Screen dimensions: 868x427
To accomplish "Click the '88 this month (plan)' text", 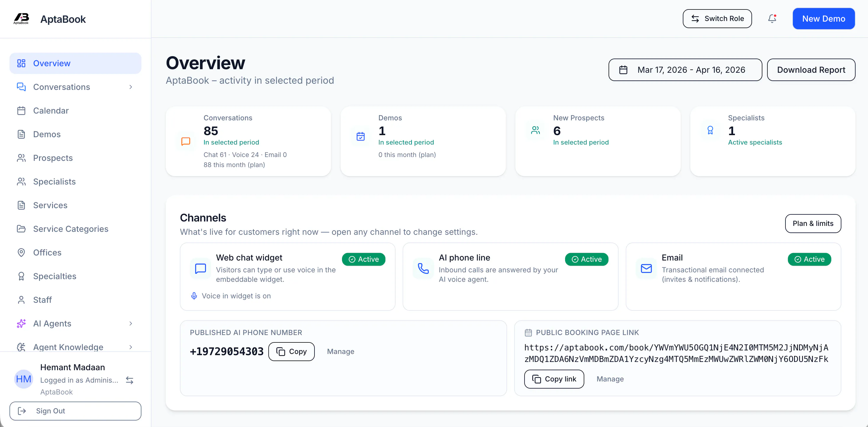I will click(x=234, y=165).
